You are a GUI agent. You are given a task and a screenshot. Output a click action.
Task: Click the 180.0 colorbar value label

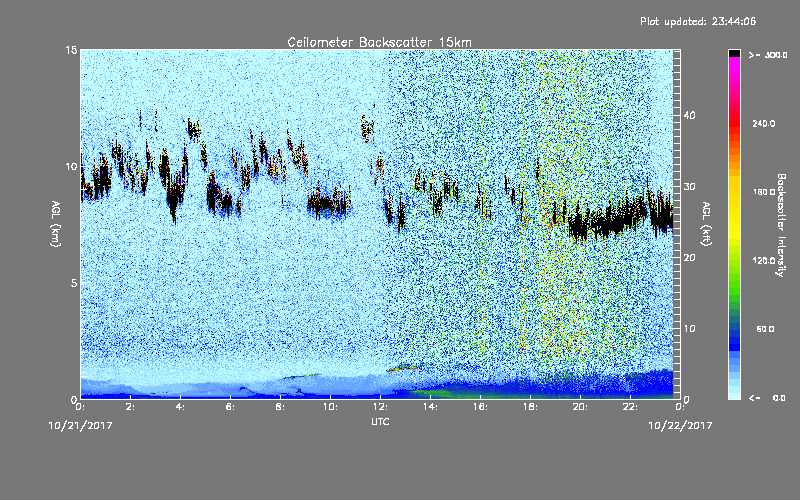click(764, 192)
